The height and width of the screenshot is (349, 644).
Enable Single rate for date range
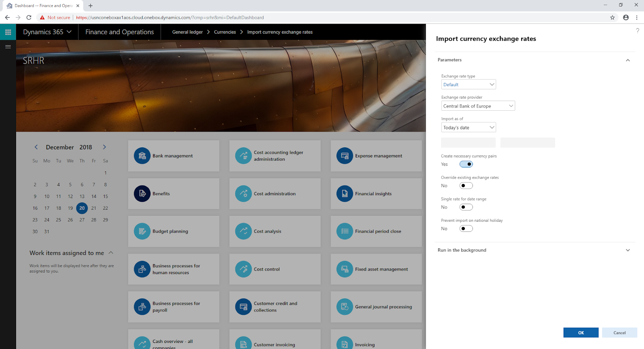(x=466, y=207)
